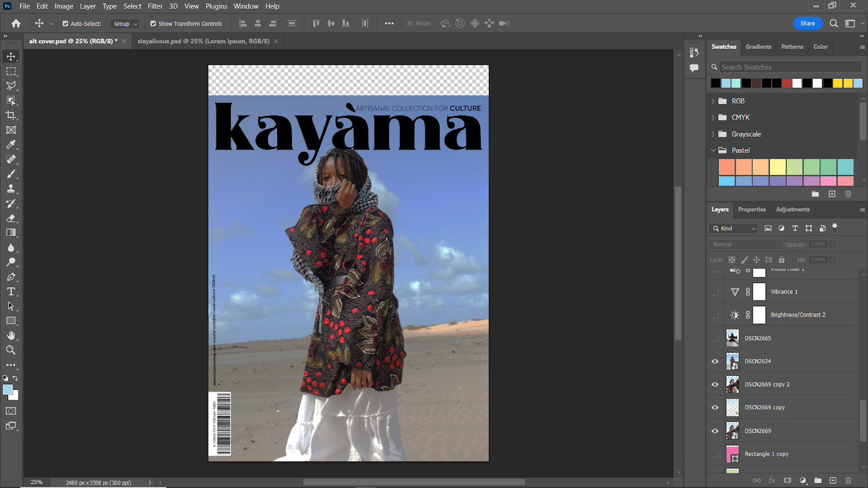
Task: Create new layer button in Layers panel
Action: [833, 480]
